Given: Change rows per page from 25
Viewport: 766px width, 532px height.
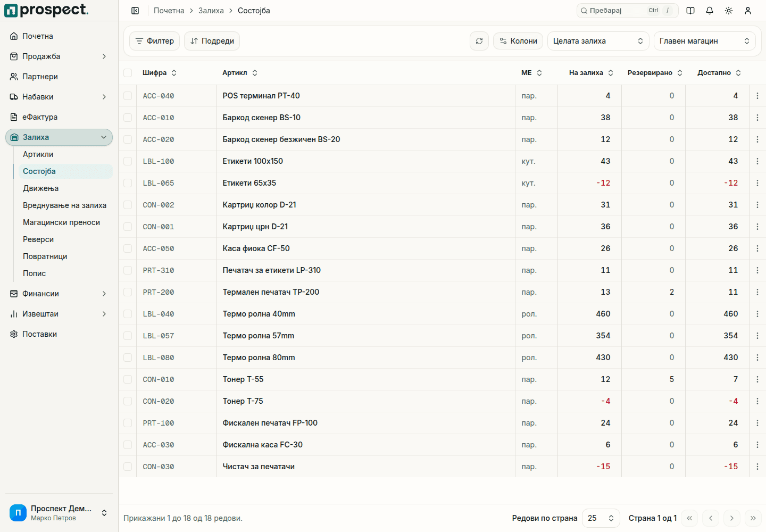Looking at the screenshot, I should point(601,518).
